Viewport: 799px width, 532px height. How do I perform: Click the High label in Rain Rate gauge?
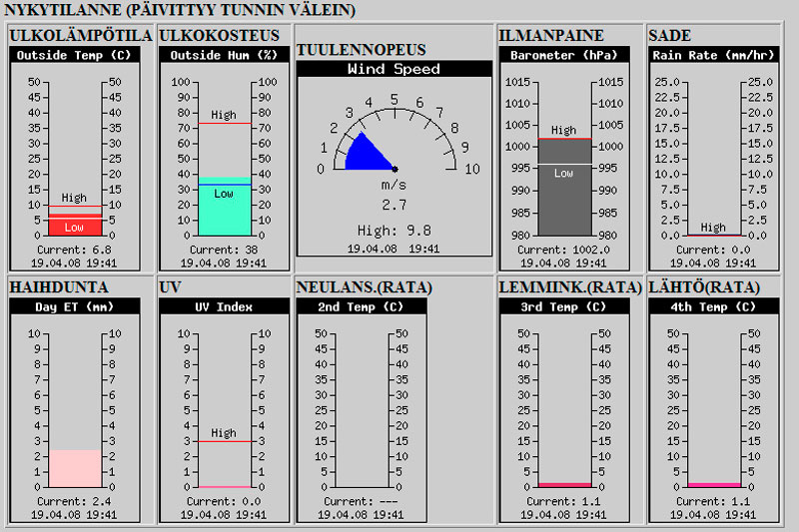[x=713, y=228]
